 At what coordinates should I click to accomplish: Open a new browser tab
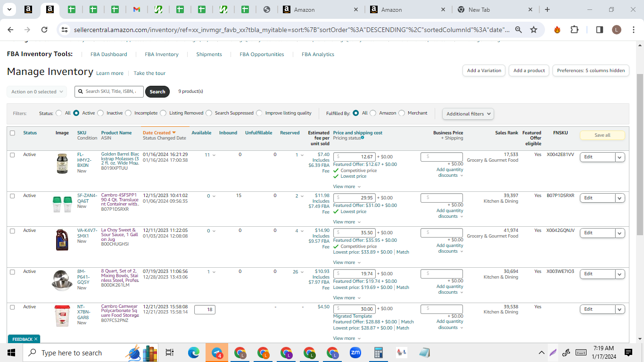pyautogui.click(x=547, y=9)
